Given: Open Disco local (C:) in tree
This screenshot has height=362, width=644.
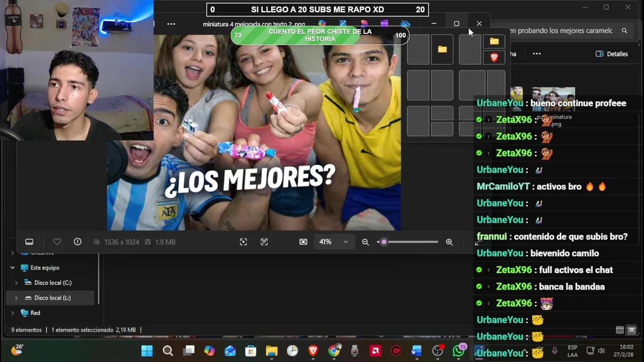Looking at the screenshot, I should (x=53, y=283).
